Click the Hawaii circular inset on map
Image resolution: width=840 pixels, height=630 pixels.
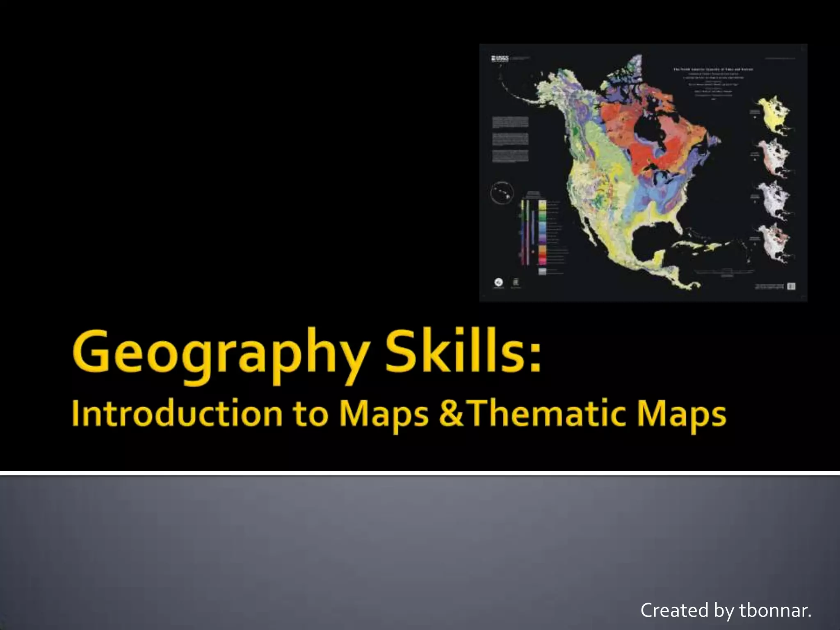501,192
